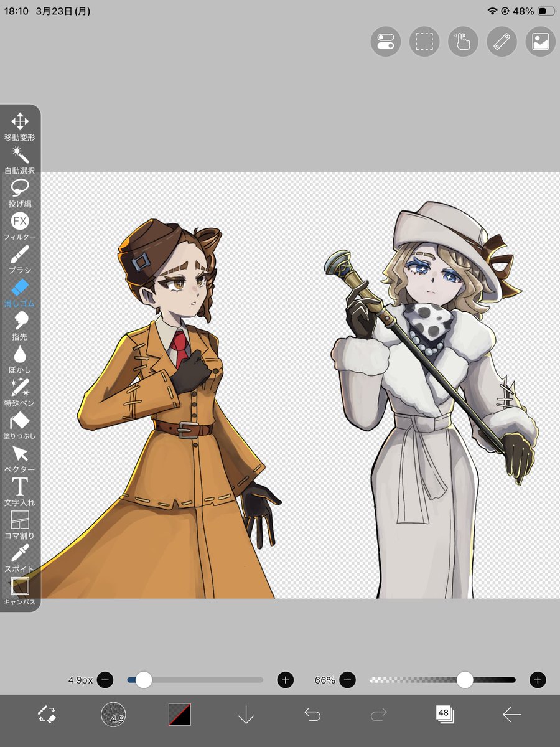Undo the last action
This screenshot has width=560, height=747.
(312, 715)
